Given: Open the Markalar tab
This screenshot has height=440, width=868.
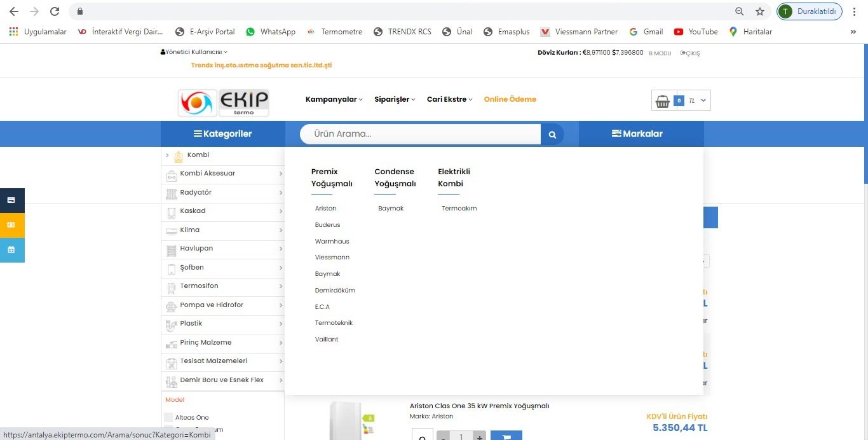Looking at the screenshot, I should (x=641, y=134).
